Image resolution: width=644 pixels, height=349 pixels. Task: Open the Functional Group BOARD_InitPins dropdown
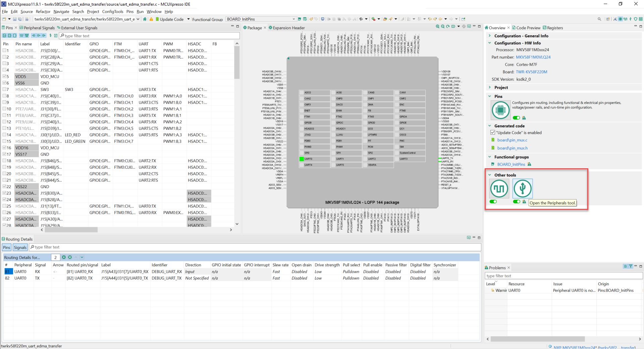293,19
